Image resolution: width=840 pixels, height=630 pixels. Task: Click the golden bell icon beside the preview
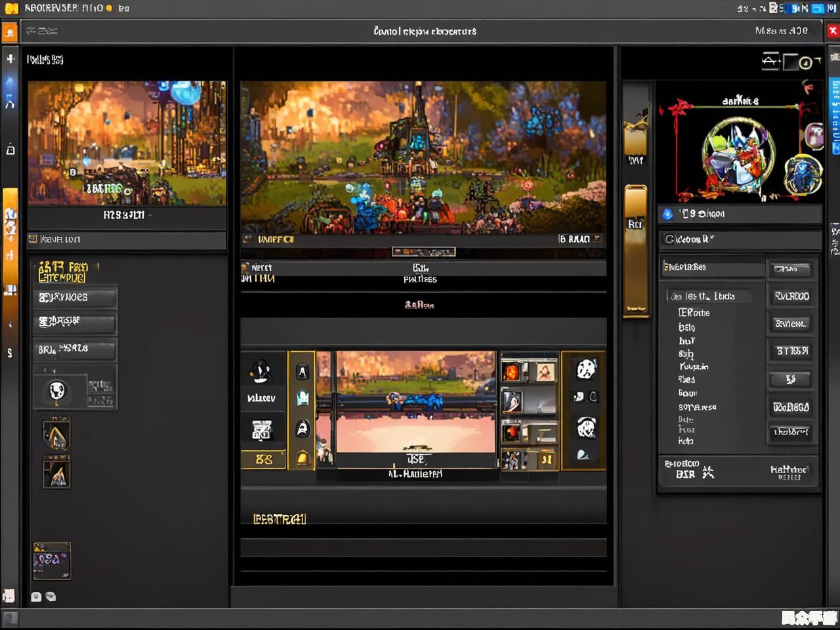pos(303,457)
